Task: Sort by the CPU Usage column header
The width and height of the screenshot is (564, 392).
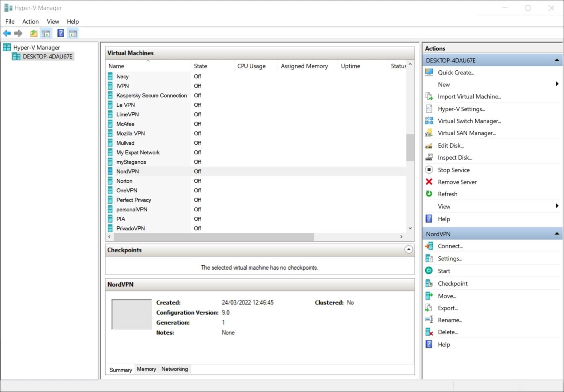Action: coord(256,66)
